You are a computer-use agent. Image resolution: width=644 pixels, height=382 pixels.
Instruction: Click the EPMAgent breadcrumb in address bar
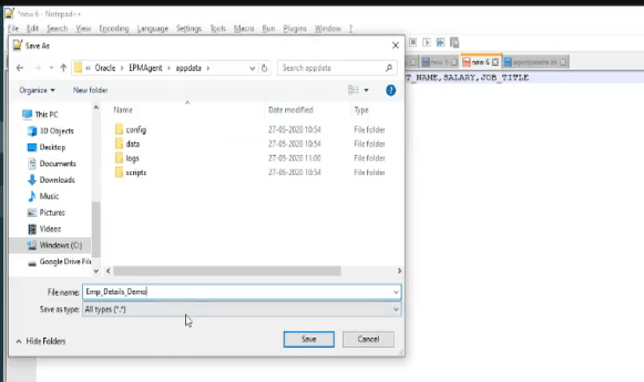click(x=146, y=68)
